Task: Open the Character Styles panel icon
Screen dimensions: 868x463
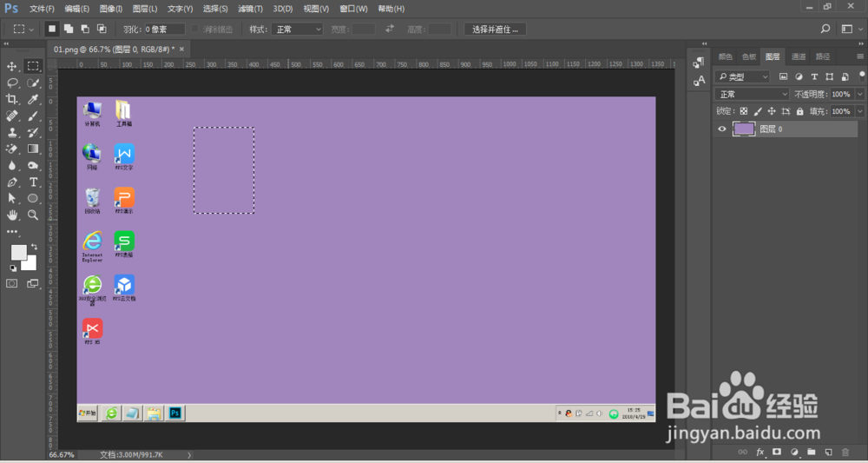Action: (699, 81)
